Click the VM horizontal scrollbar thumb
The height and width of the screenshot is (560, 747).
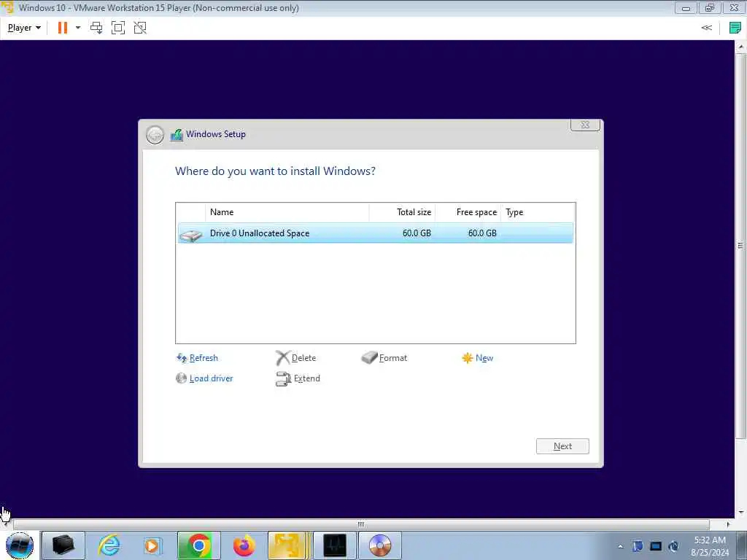click(x=362, y=524)
